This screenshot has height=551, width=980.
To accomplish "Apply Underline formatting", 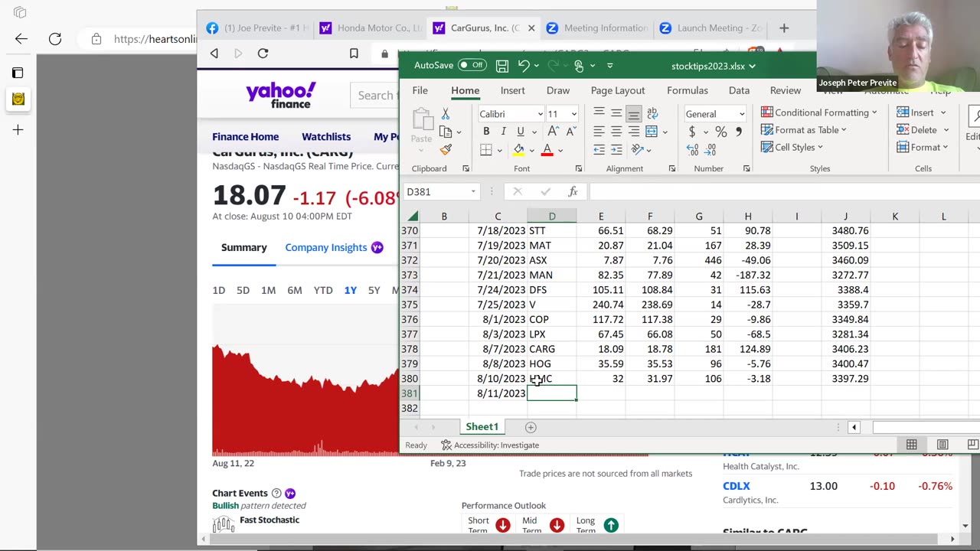I will pos(521,132).
